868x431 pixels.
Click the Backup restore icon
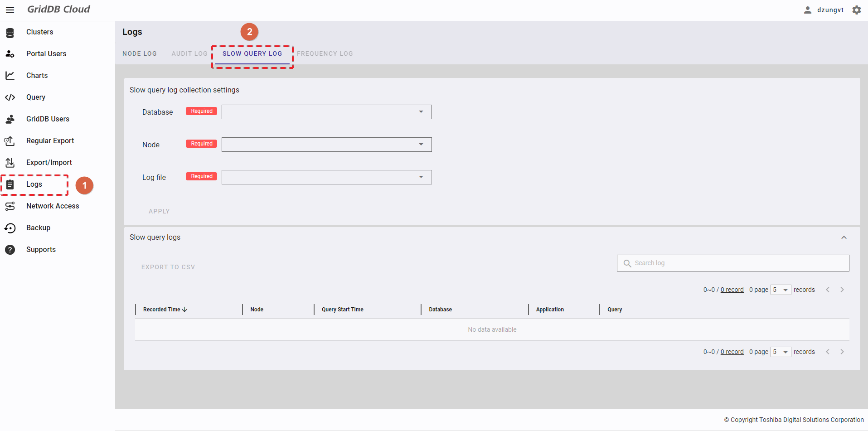10,228
